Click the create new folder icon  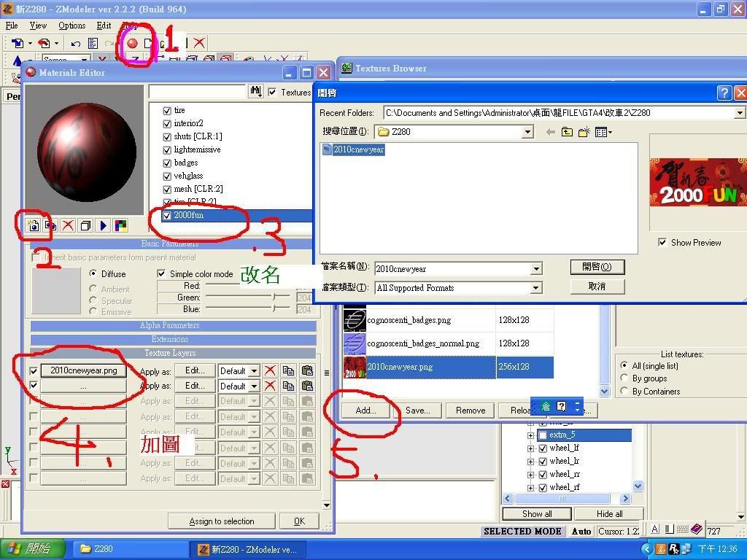(584, 132)
